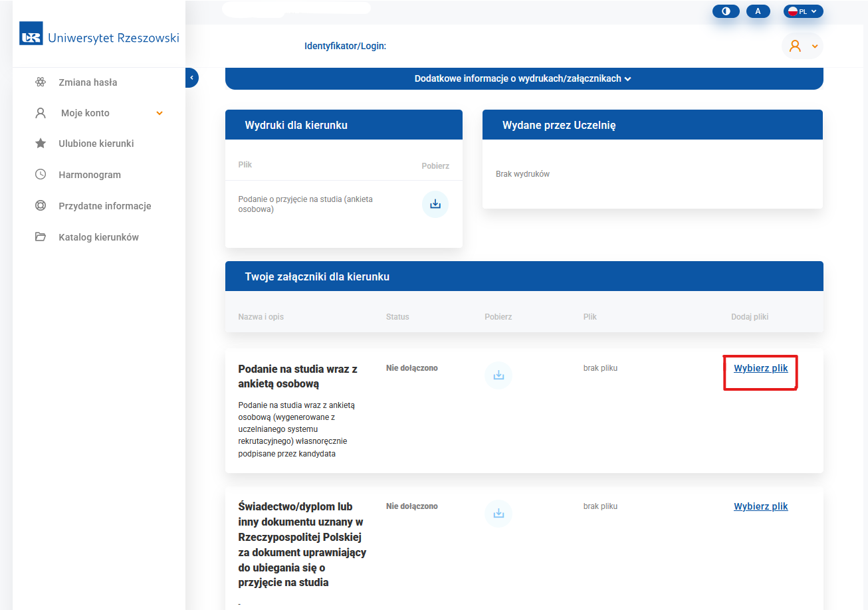Click the Przydatne informacje lifebuoy icon
868x610 pixels.
tap(41, 206)
